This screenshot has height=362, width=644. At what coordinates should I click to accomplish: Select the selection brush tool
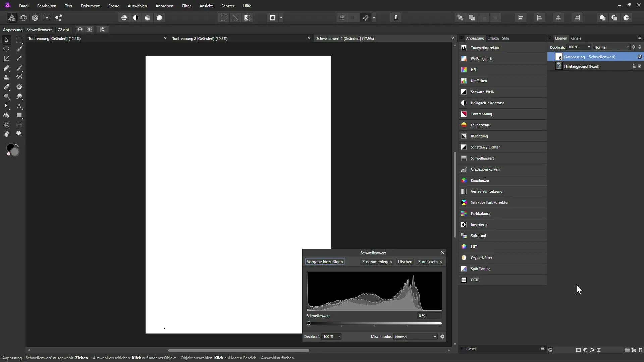[x=19, y=49]
